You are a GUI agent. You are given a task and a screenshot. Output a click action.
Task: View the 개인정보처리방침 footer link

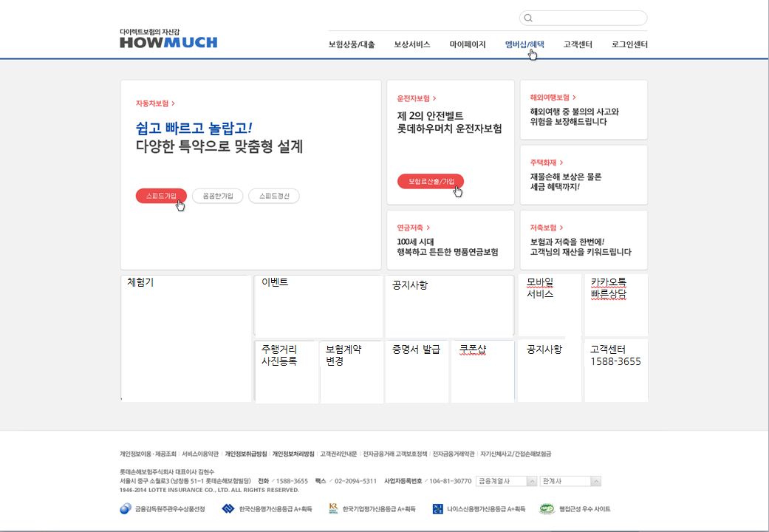[x=293, y=454]
